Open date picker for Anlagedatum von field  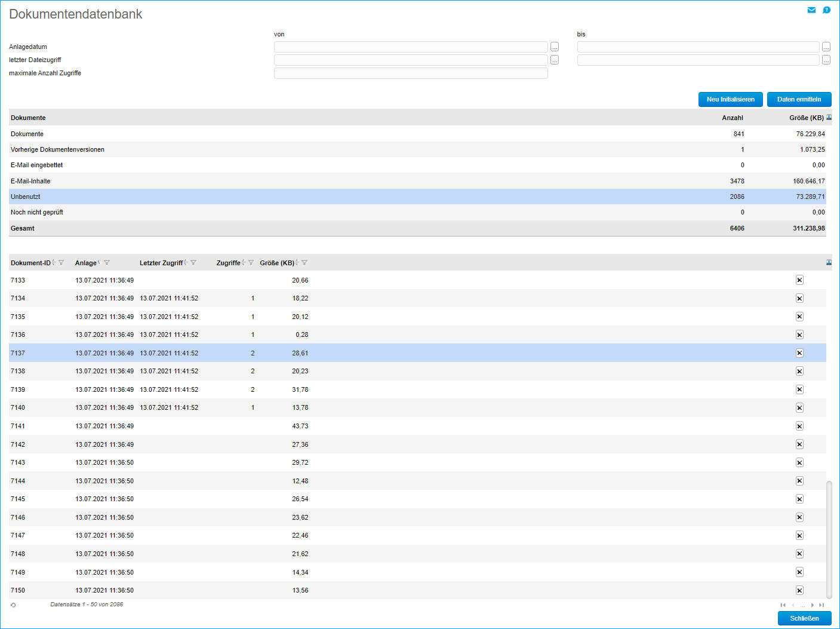(x=555, y=47)
